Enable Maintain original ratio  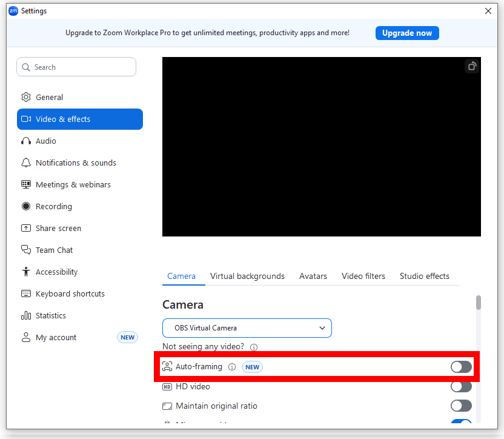(x=461, y=406)
